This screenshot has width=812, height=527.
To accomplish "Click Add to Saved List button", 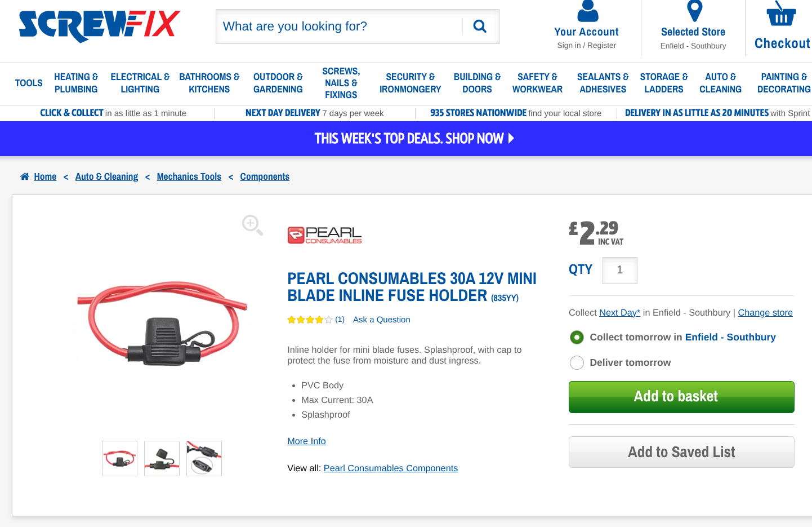I will click(681, 452).
